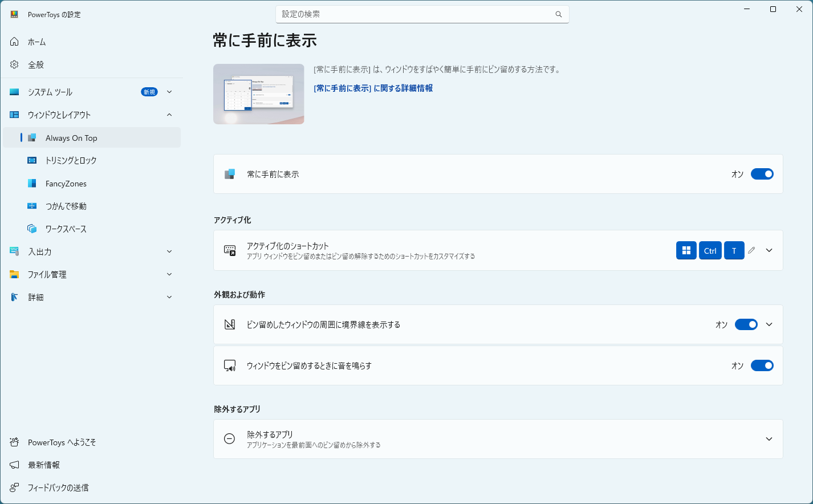This screenshot has height=504, width=813.
Task: Click the T shortcut key button
Action: tap(734, 250)
